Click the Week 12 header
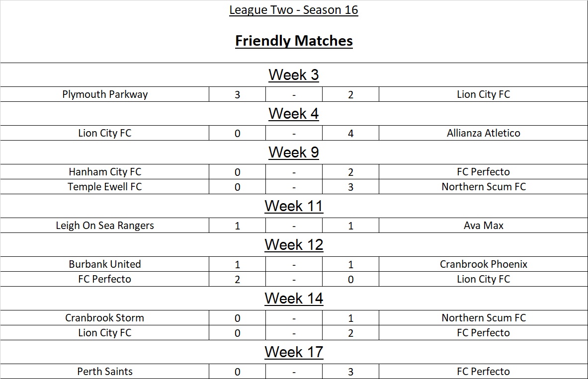This screenshot has height=379, width=588. coord(294,245)
